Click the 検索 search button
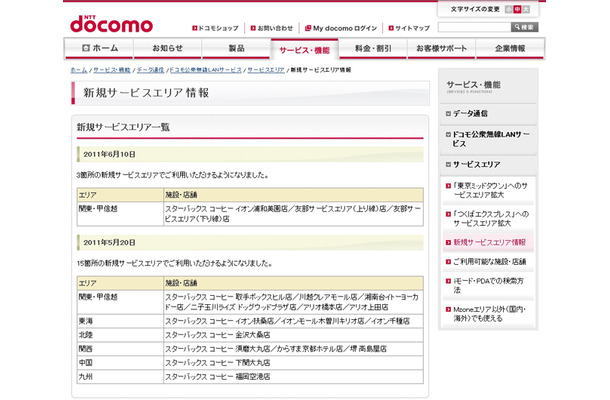 [524, 27]
